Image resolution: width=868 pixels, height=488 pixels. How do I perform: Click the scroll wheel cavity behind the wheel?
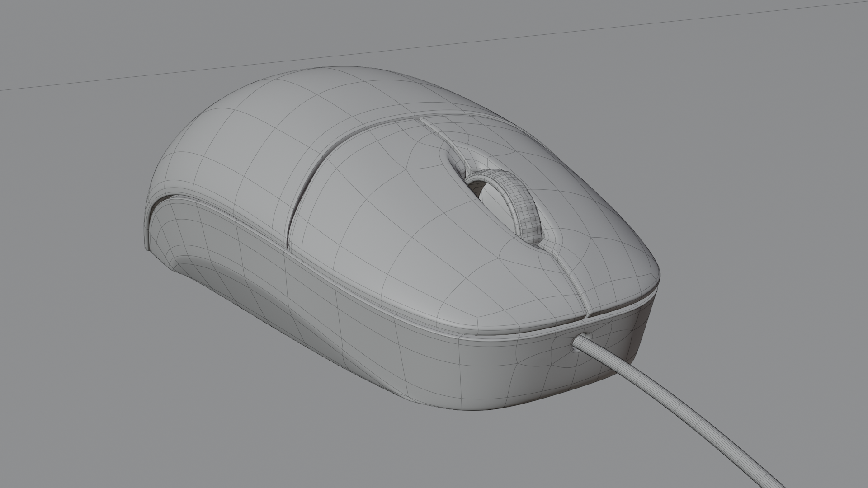(x=459, y=166)
